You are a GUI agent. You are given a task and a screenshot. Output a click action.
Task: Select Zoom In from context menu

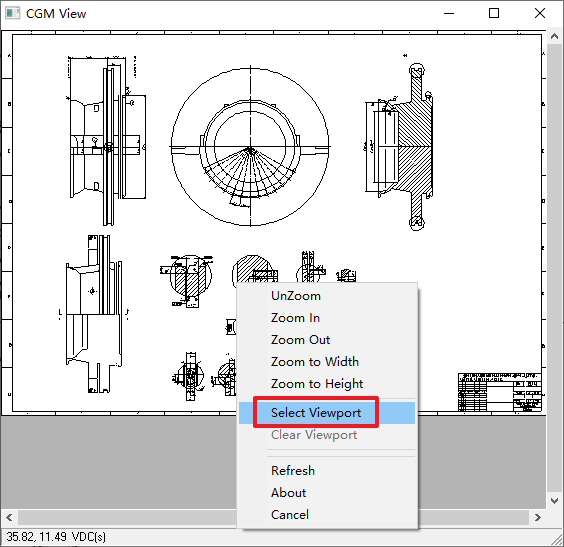tap(327, 318)
